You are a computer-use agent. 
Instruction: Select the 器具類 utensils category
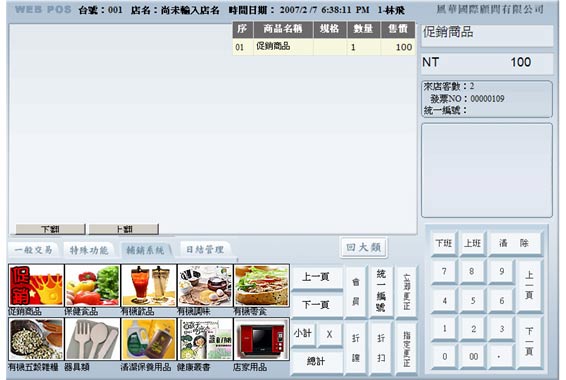coord(92,339)
